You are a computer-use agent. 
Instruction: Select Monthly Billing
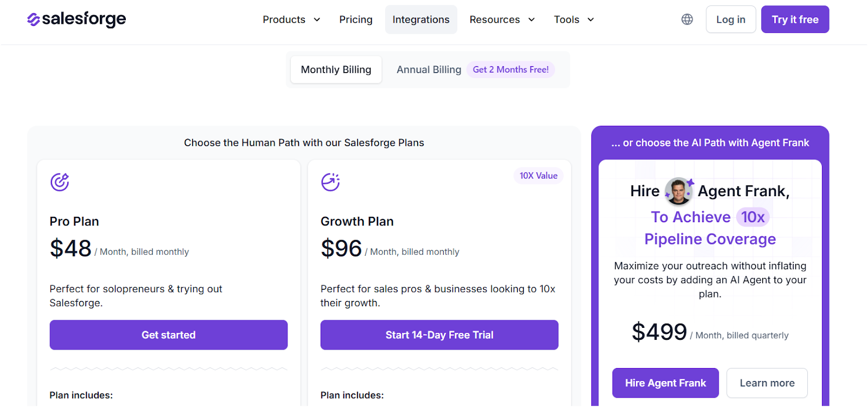[335, 69]
